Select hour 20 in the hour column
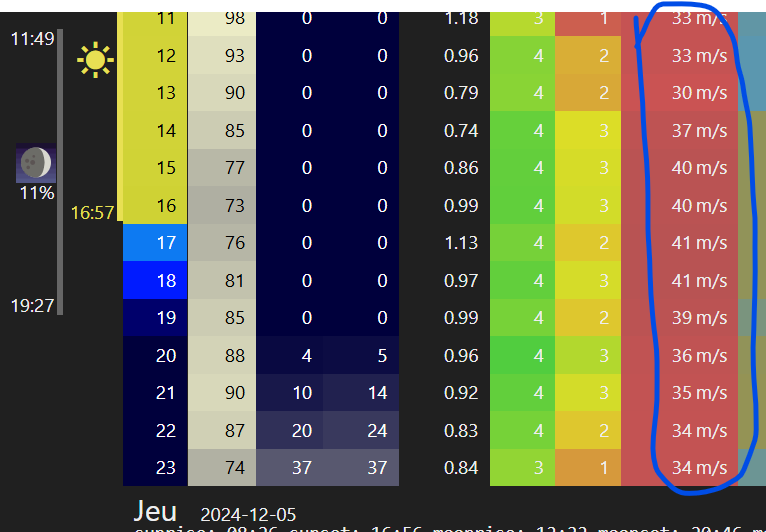Screen dimensions: 766x532 click(x=155, y=355)
